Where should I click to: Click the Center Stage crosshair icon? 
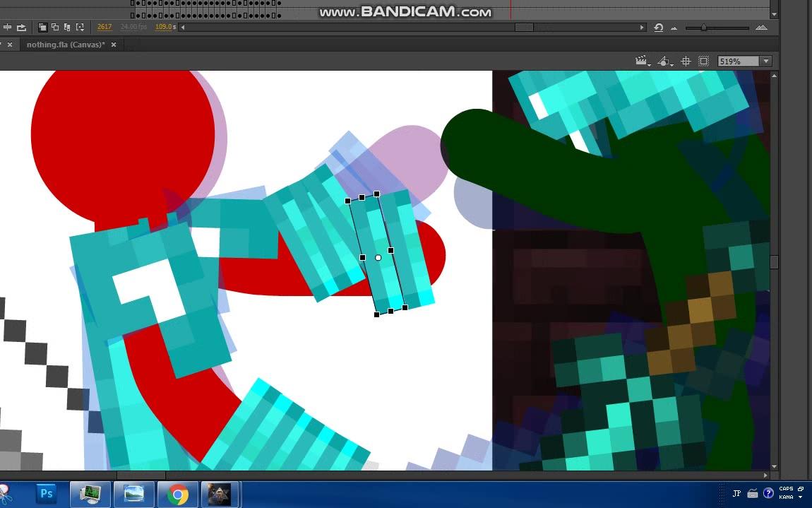pyautogui.click(x=686, y=61)
